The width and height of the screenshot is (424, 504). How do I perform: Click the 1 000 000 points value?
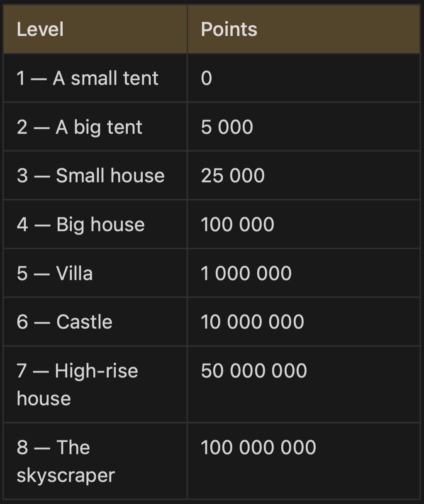(246, 273)
